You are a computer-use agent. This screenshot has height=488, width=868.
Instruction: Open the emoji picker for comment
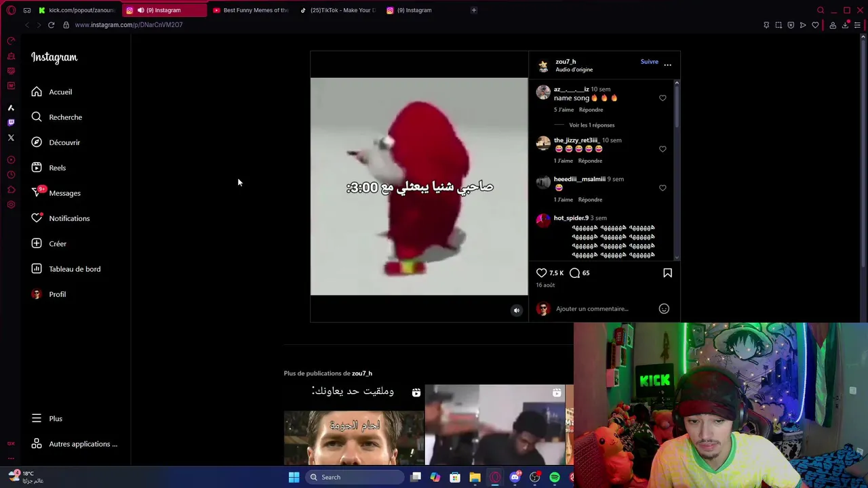(664, 308)
